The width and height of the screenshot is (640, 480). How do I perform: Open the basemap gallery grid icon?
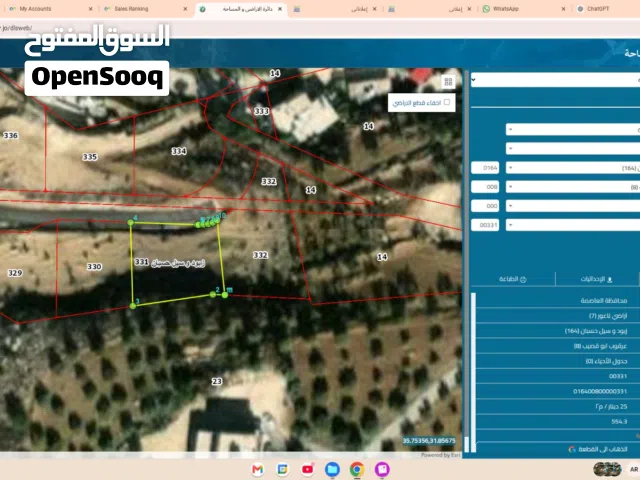click(448, 82)
